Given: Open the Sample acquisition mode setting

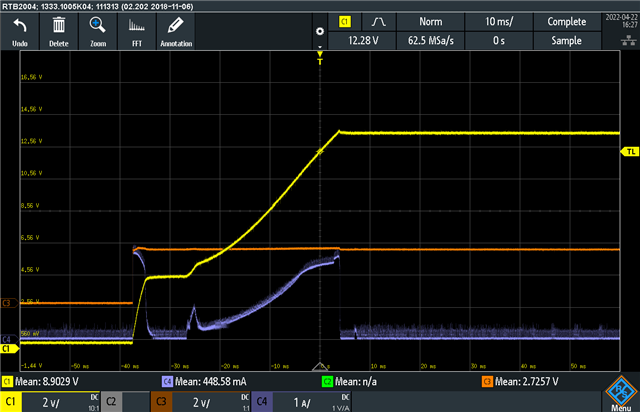Looking at the screenshot, I should point(567,40).
